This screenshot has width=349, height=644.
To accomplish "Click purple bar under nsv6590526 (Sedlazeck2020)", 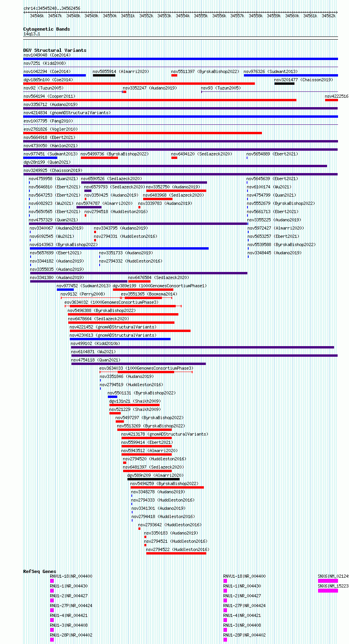I will coord(144,182).
